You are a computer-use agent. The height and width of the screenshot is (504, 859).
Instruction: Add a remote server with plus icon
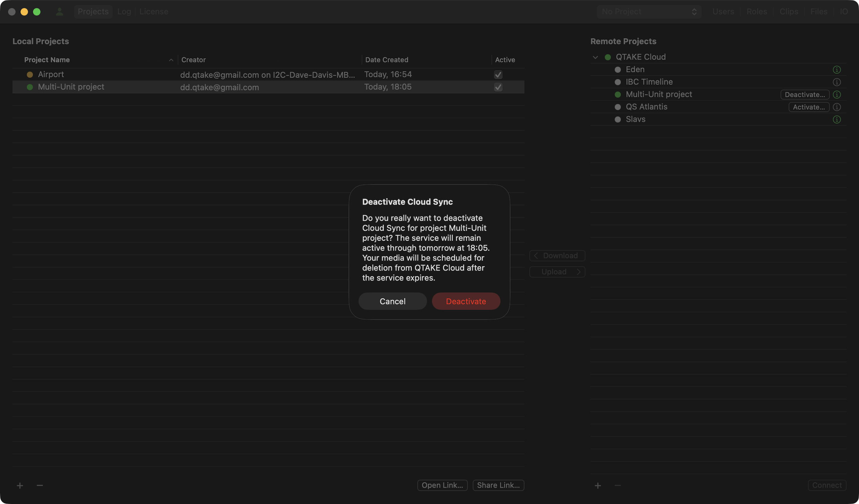click(x=598, y=485)
